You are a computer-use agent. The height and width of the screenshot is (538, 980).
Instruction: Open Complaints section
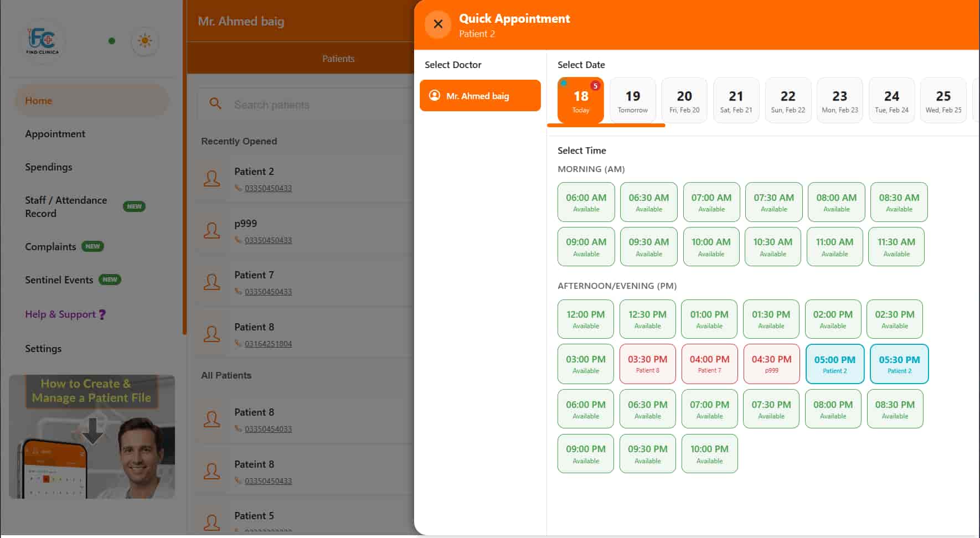point(50,247)
